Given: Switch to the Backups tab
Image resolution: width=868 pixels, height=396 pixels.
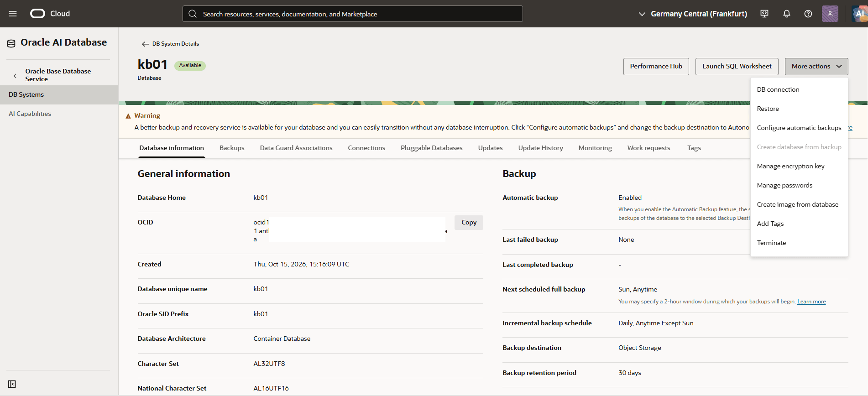Looking at the screenshot, I should point(232,148).
